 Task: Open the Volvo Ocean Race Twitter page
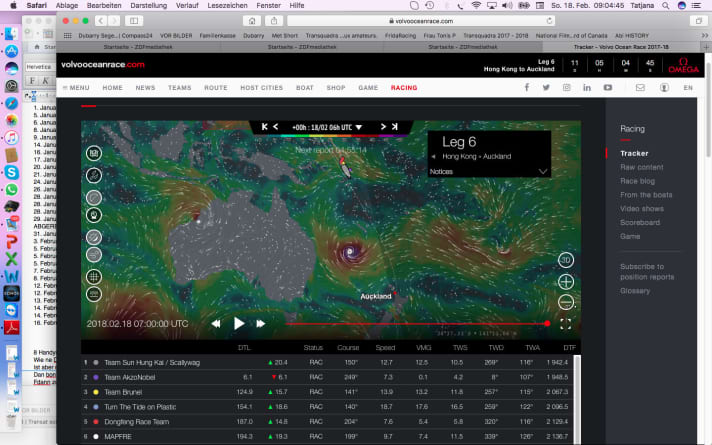(x=546, y=87)
